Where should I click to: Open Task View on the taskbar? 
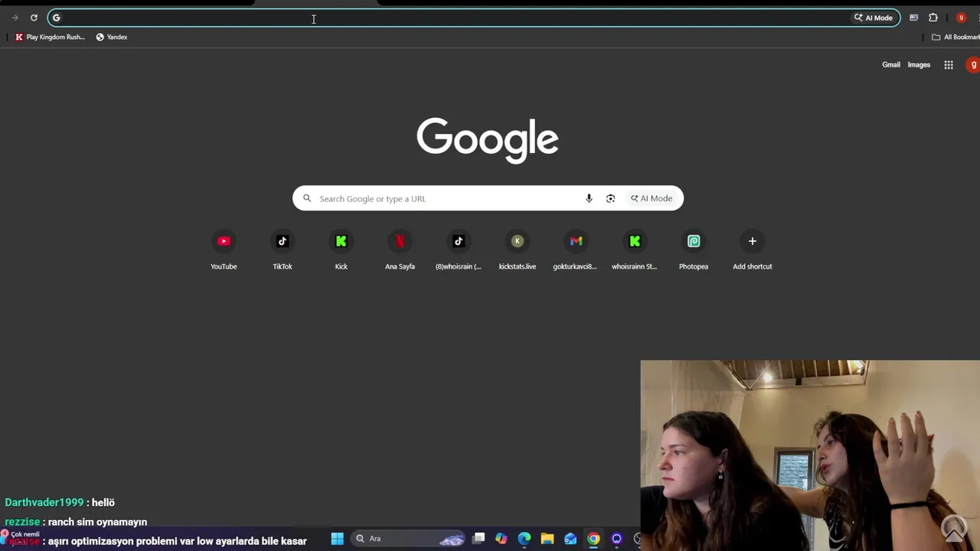[479, 539]
